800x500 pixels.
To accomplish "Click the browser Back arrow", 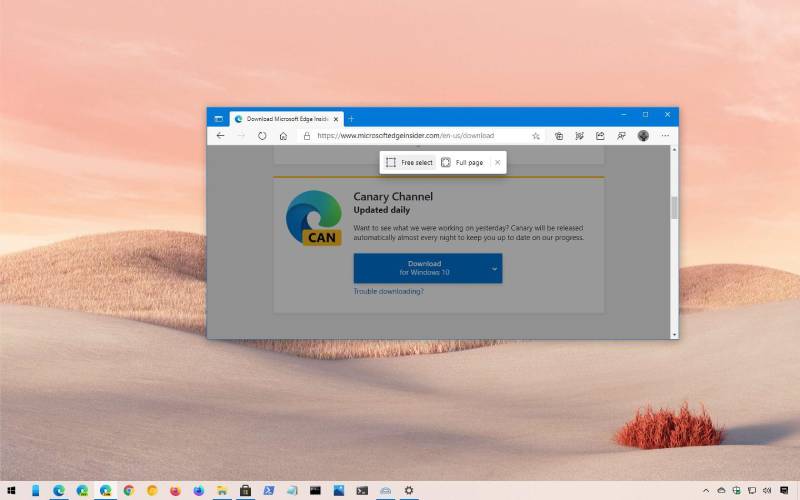I will (x=220, y=136).
